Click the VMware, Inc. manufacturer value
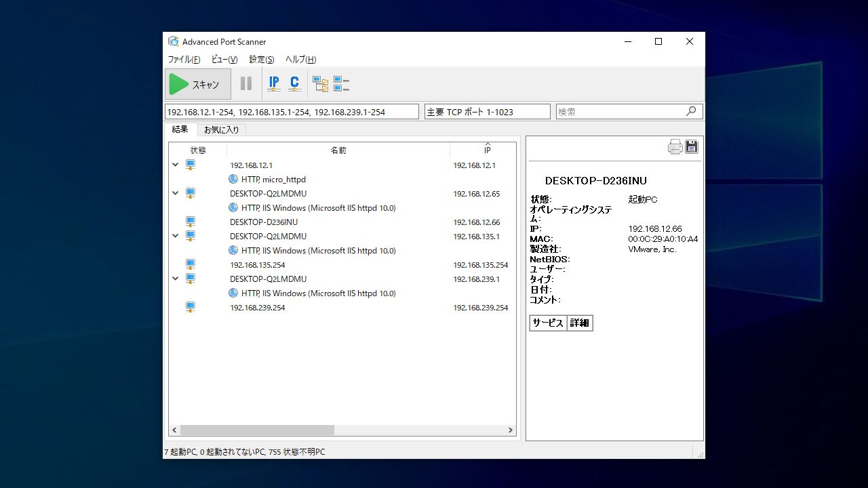 point(652,249)
